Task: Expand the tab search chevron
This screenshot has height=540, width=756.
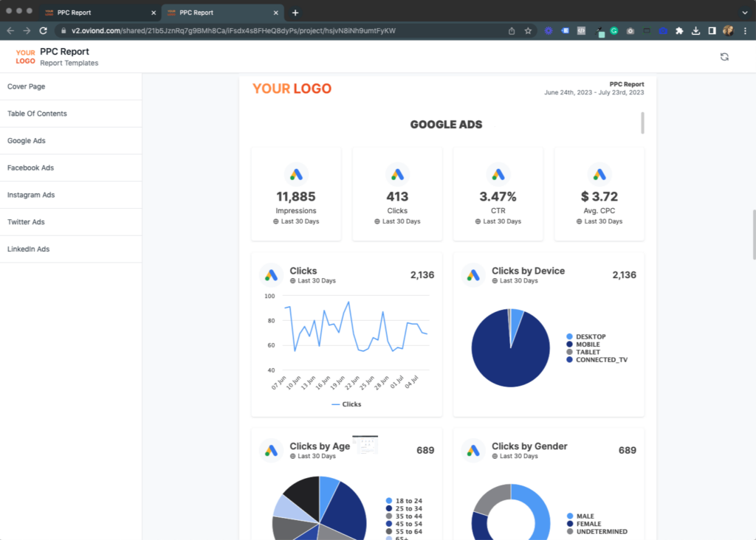Action: tap(744, 13)
